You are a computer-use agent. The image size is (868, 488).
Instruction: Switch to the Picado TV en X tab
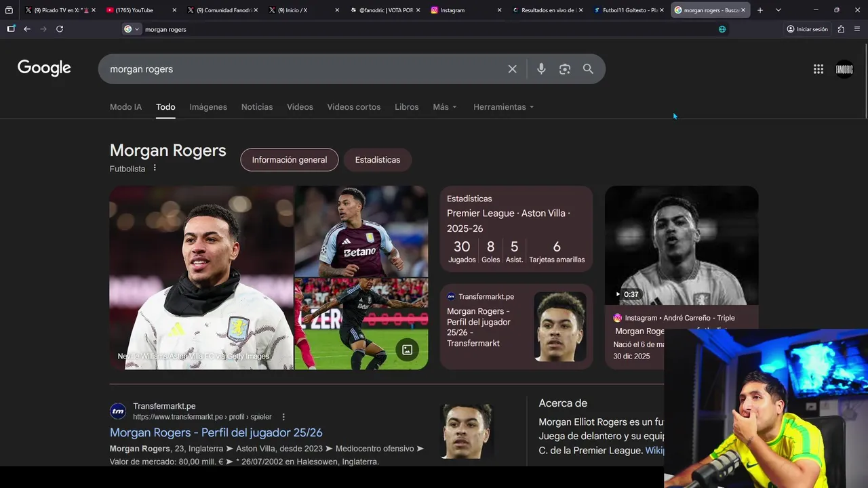tap(58, 10)
